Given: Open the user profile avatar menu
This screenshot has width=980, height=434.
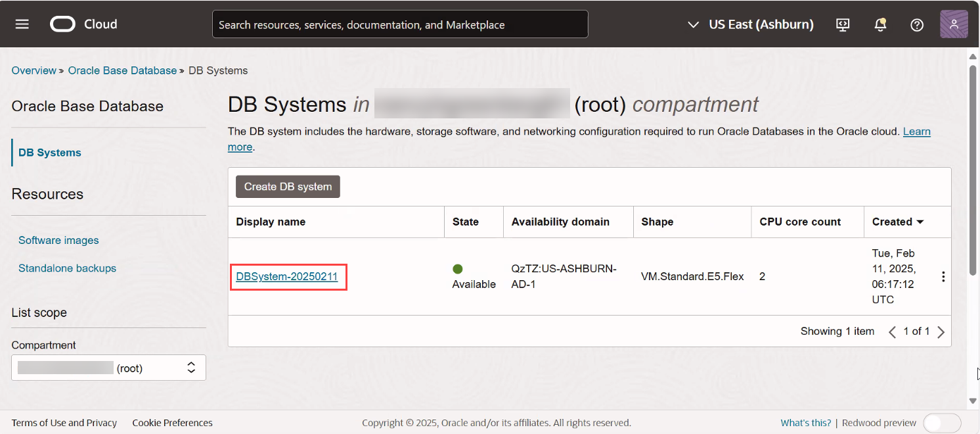Looking at the screenshot, I should click(954, 24).
